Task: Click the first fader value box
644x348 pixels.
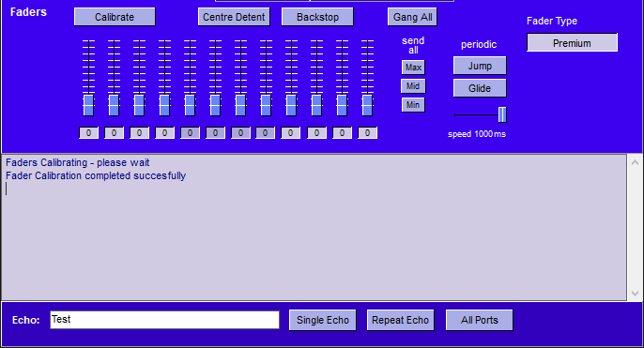Action: point(88,133)
